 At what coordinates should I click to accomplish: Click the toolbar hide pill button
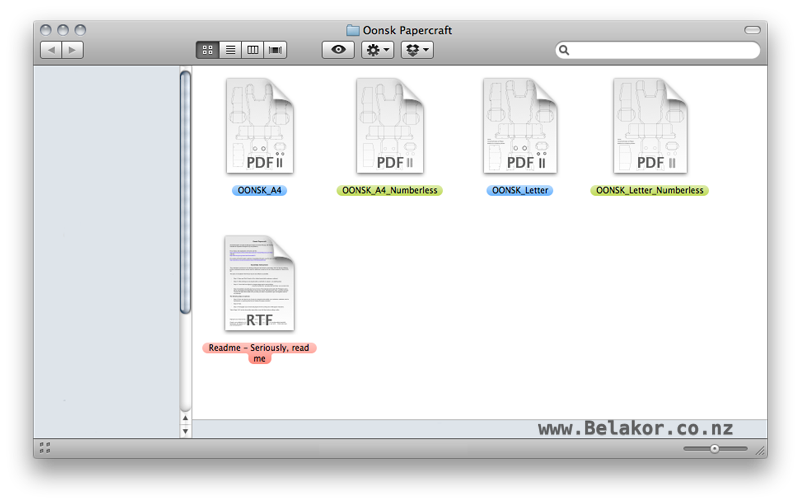click(x=752, y=30)
